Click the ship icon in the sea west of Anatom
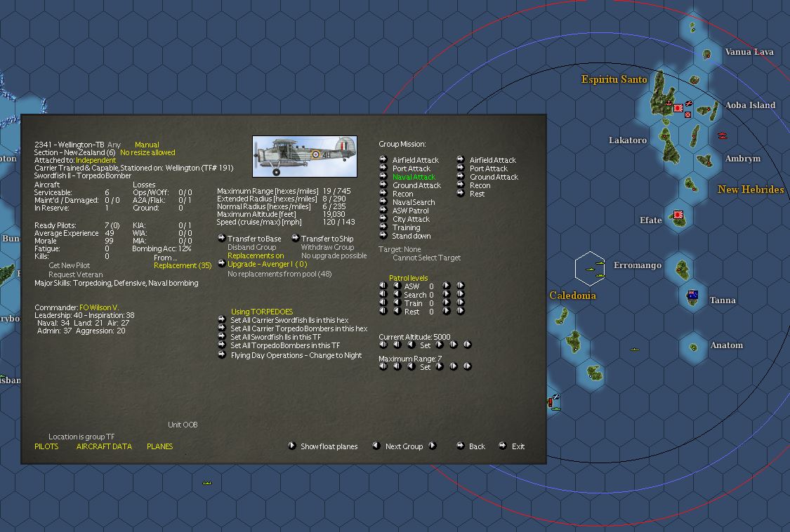 coord(635,349)
